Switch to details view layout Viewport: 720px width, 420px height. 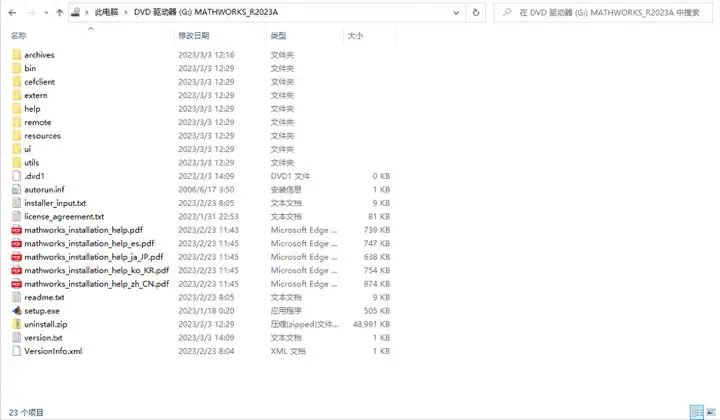point(697,412)
